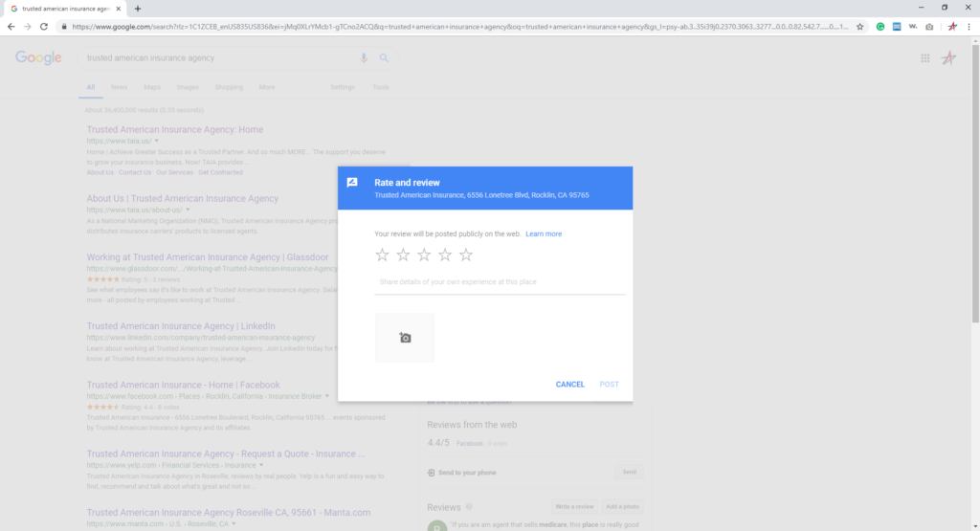Expand dropdown arrow next to taia.us/about-us URL

click(188, 210)
